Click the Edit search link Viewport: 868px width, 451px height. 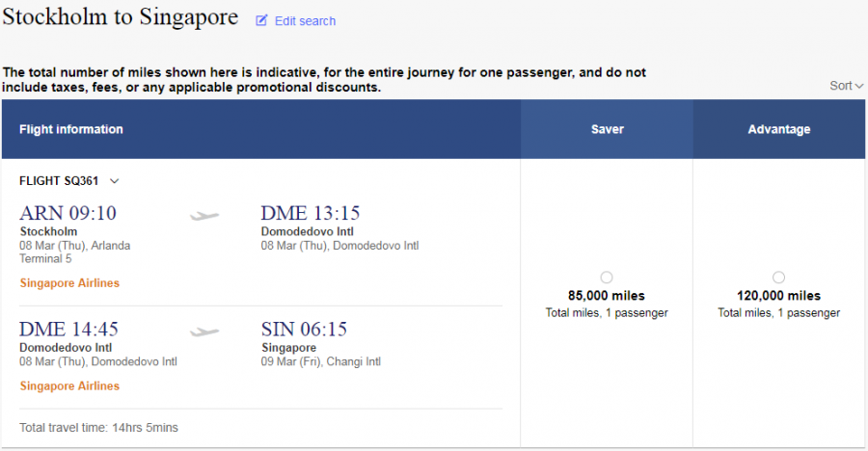(x=305, y=21)
